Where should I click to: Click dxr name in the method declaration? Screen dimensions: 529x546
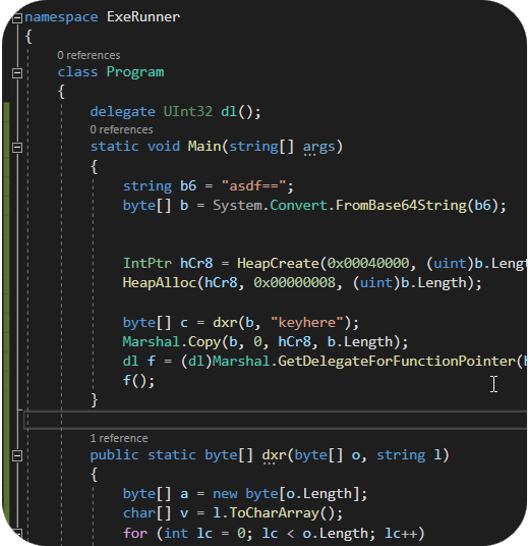[274, 455]
